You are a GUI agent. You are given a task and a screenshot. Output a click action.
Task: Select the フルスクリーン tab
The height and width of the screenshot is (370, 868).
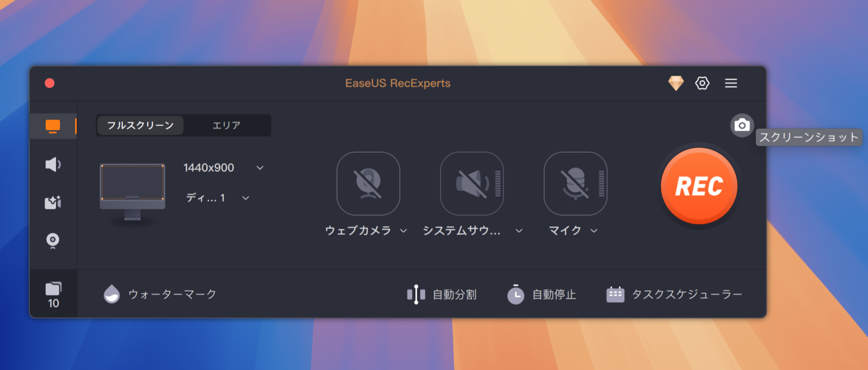[x=140, y=126]
